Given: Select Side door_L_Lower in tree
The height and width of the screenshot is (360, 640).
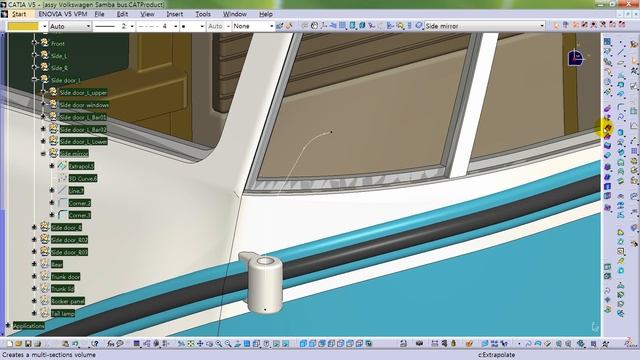Looking at the screenshot, I should (83, 142).
